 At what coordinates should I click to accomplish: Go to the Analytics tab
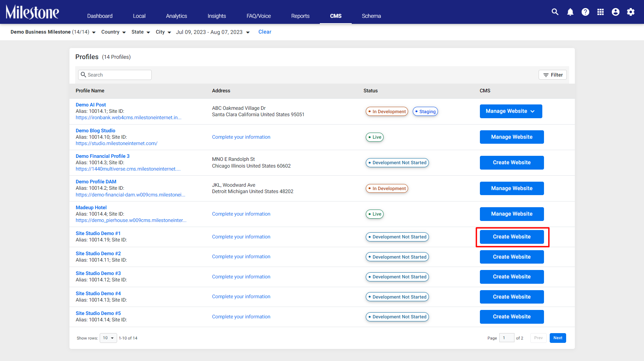pyautogui.click(x=177, y=16)
